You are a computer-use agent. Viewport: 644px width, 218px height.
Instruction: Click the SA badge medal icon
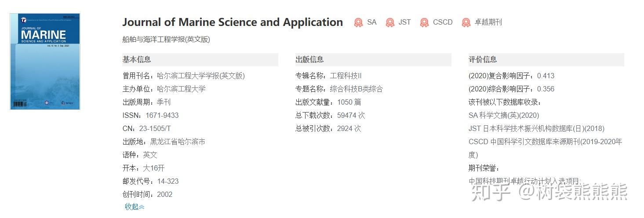click(359, 22)
